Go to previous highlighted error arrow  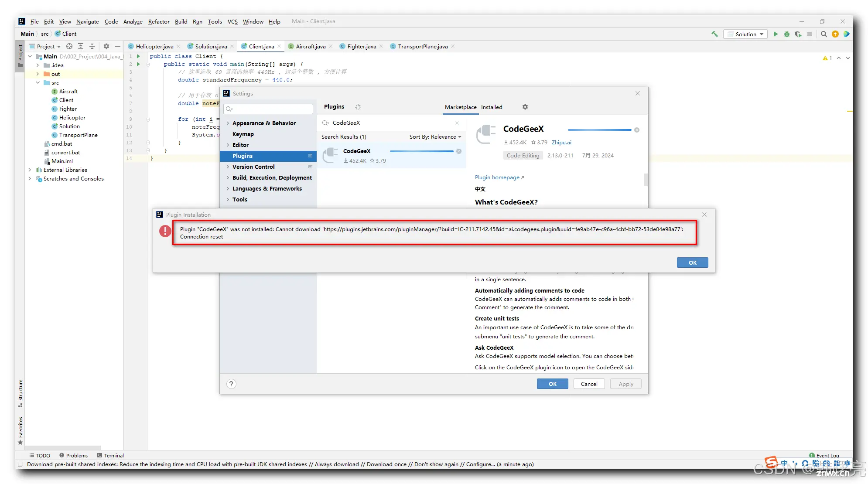point(838,58)
